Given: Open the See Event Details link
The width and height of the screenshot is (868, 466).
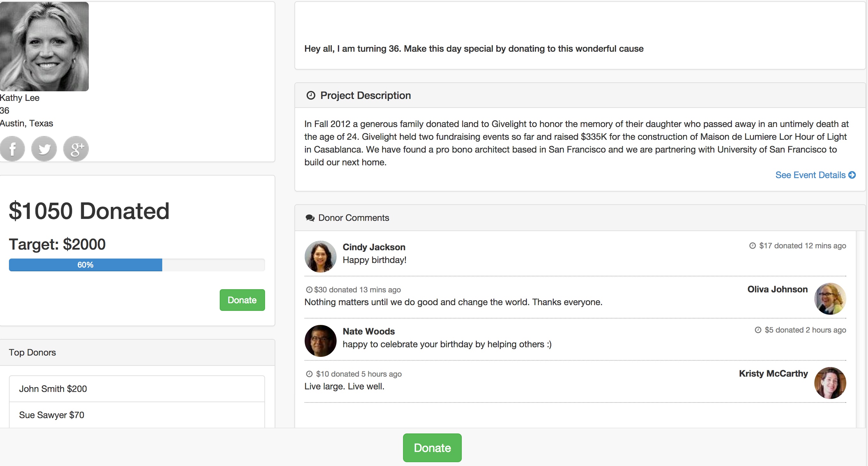Looking at the screenshot, I should (x=810, y=175).
